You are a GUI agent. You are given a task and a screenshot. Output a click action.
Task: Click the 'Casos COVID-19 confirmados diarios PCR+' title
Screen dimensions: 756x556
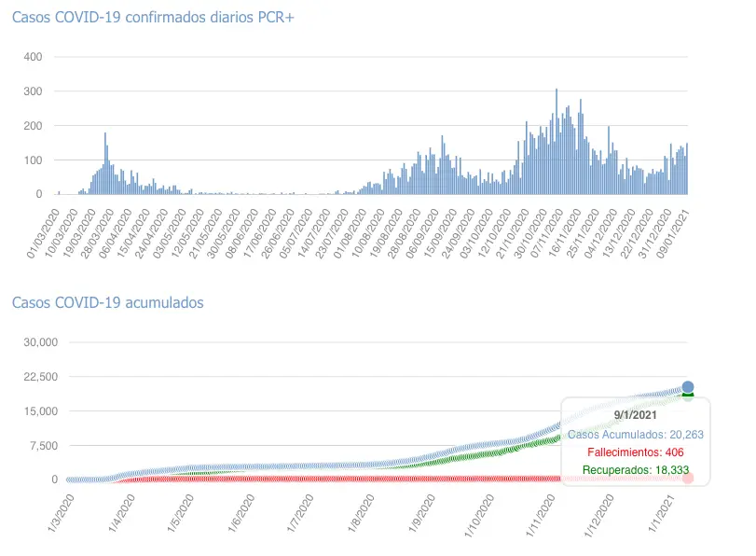[153, 19]
